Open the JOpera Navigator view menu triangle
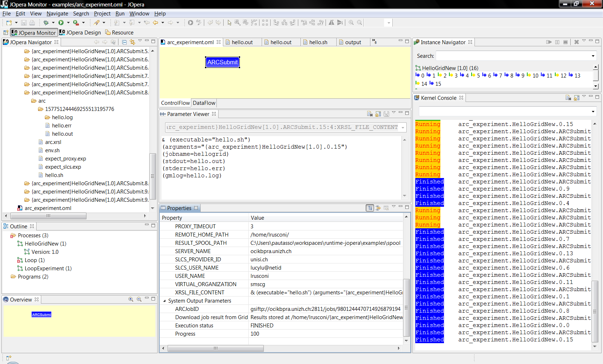 (140, 41)
